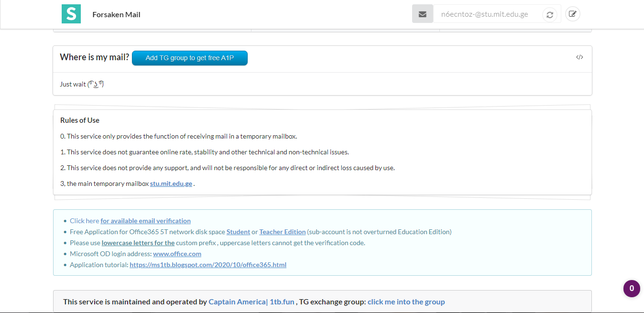644x313 pixels.
Task: Click the code brackets icon
Action: click(x=579, y=57)
